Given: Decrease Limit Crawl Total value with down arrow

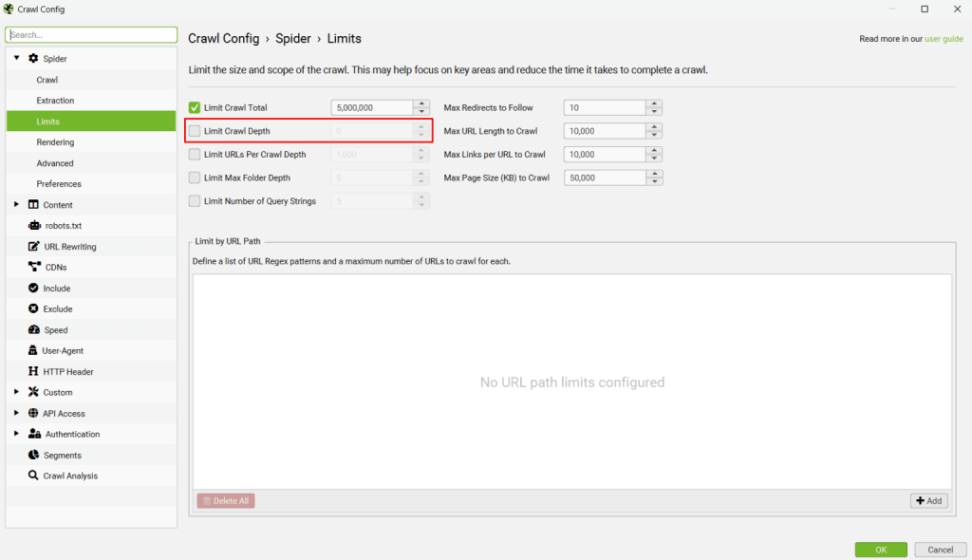Looking at the screenshot, I should point(421,112).
